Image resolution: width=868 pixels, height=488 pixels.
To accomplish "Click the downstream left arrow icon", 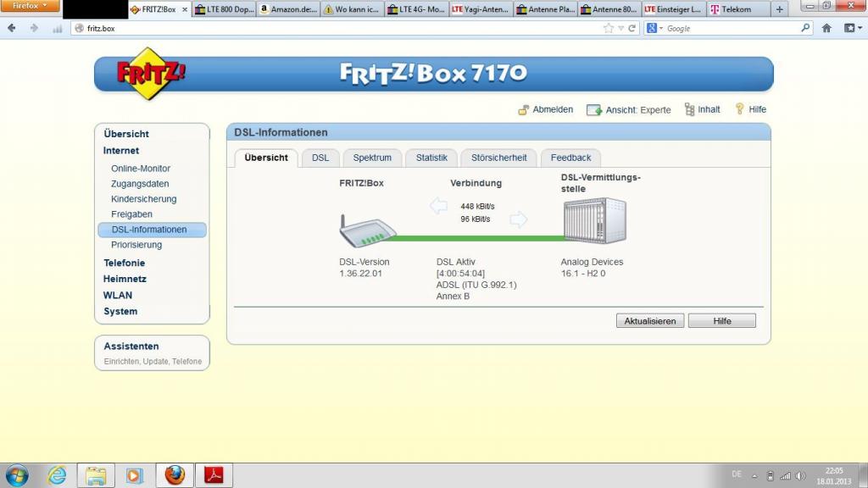I will [438, 206].
